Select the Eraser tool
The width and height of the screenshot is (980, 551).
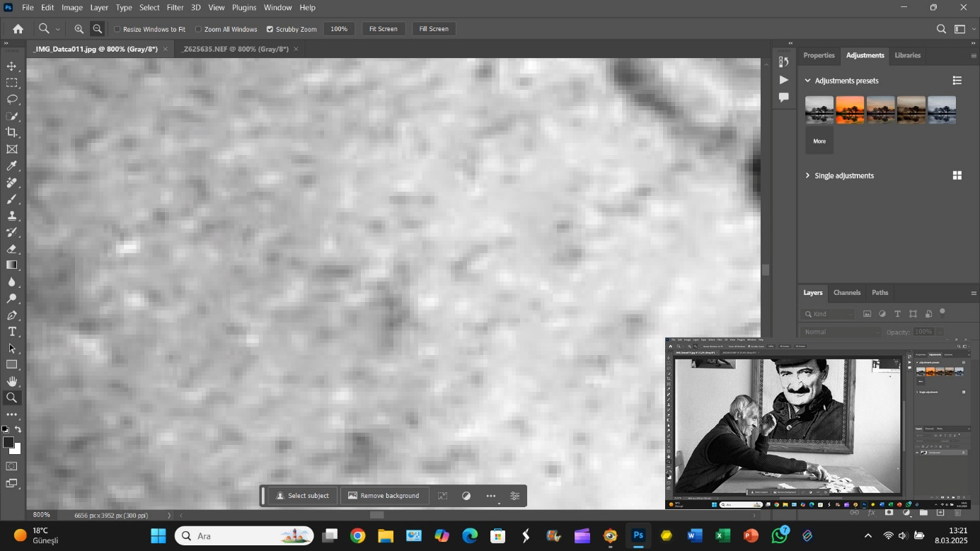click(12, 249)
